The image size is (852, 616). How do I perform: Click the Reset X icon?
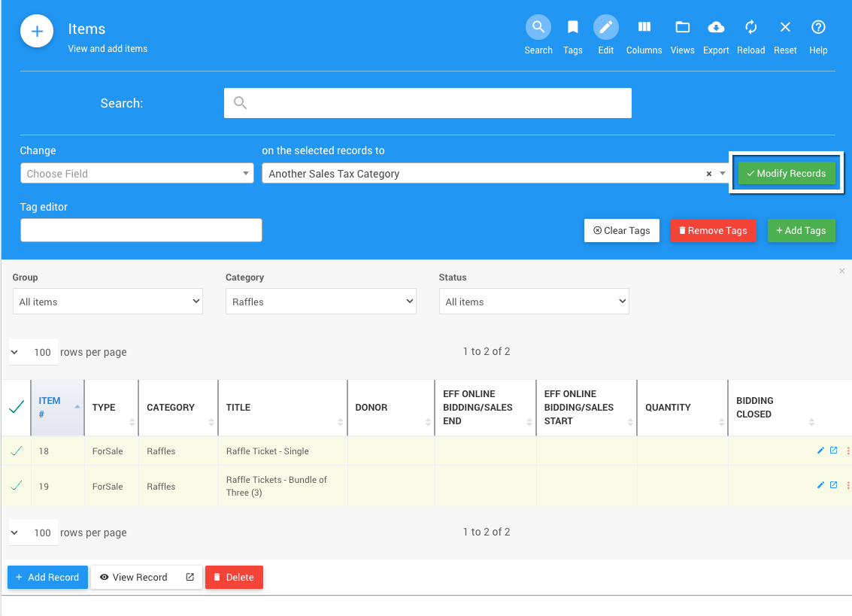click(x=785, y=28)
